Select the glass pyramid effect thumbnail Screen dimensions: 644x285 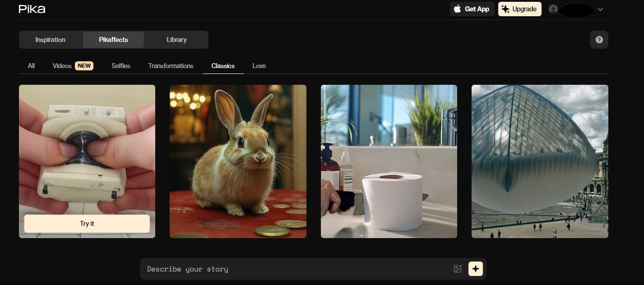pos(540,161)
